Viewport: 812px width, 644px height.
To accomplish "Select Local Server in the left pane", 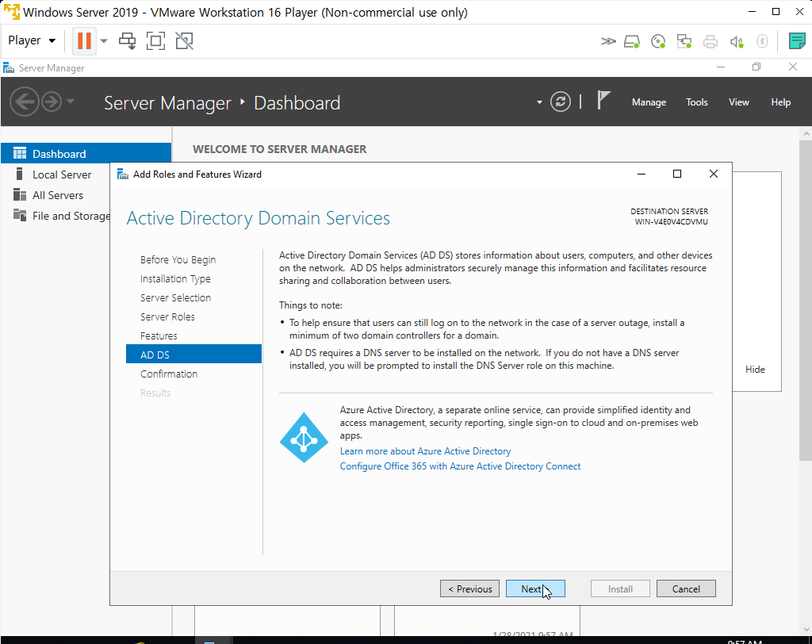I will pyautogui.click(x=61, y=174).
